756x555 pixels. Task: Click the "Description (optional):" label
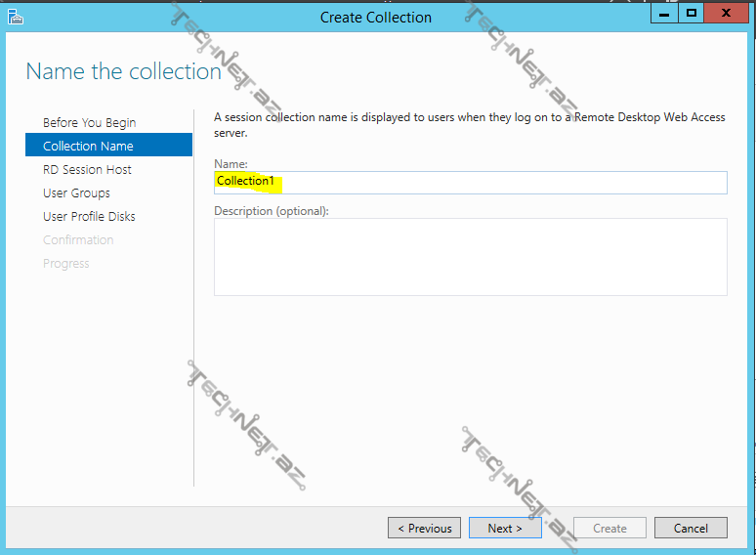[x=272, y=210]
